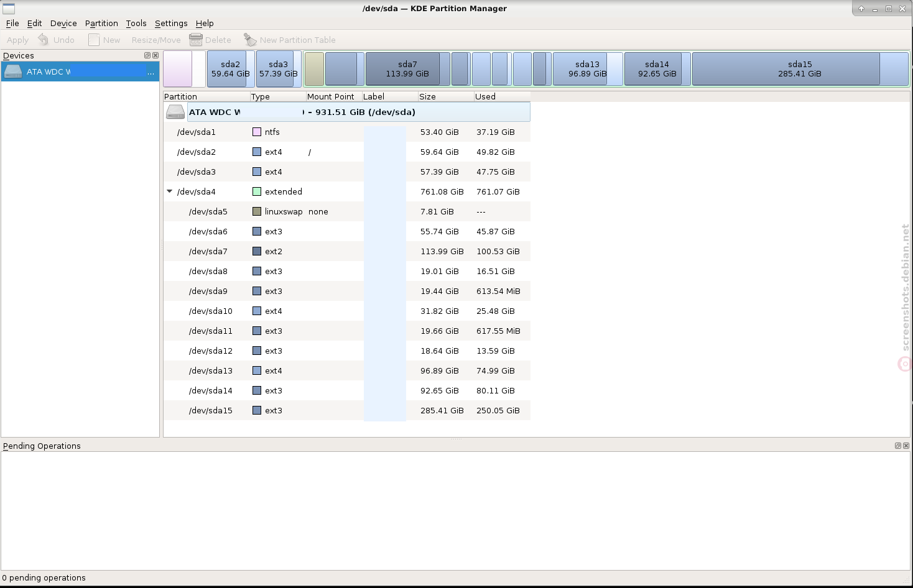This screenshot has height=588, width=913.
Task: Sort by Partition column header
Action: [206, 96]
